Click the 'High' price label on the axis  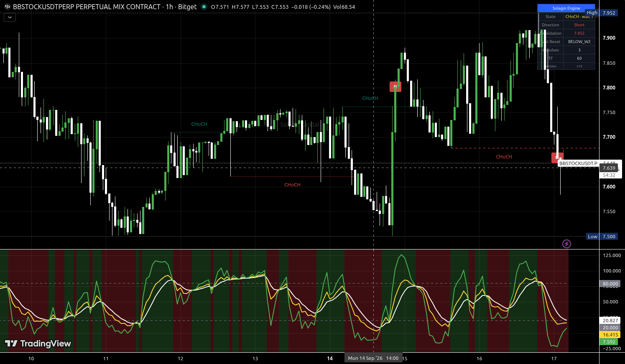(592, 13)
